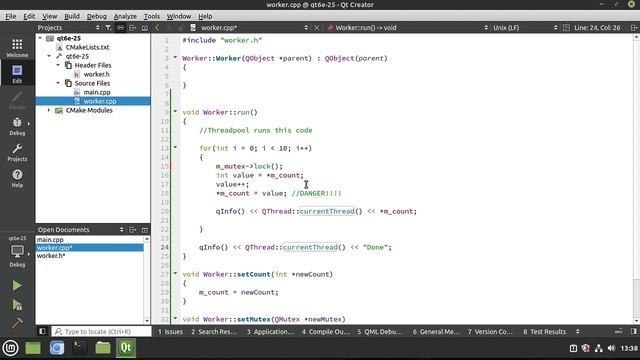
Task: Open Help mode
Action: coord(17,178)
